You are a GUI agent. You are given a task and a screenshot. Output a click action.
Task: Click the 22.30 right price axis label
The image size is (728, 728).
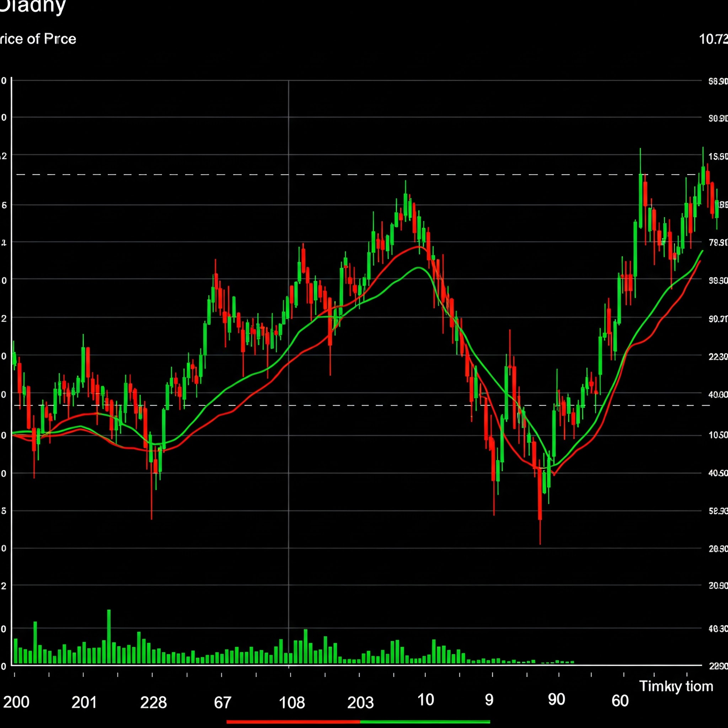(717, 357)
